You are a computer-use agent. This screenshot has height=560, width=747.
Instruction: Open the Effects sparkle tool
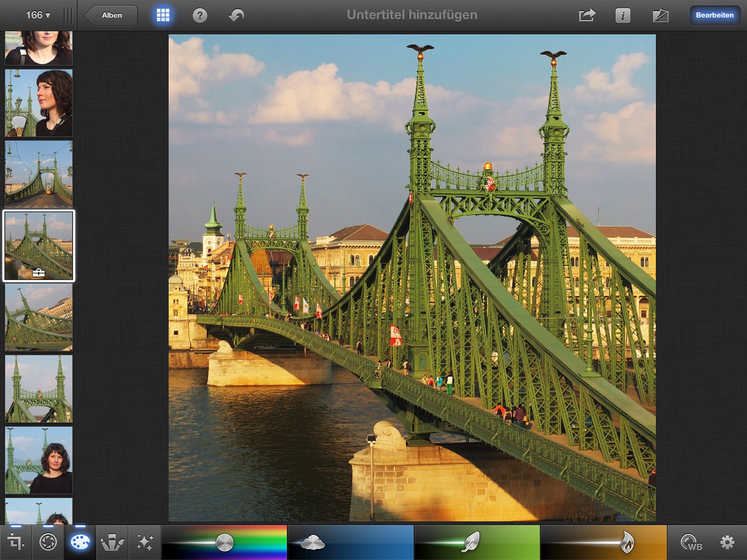click(145, 542)
